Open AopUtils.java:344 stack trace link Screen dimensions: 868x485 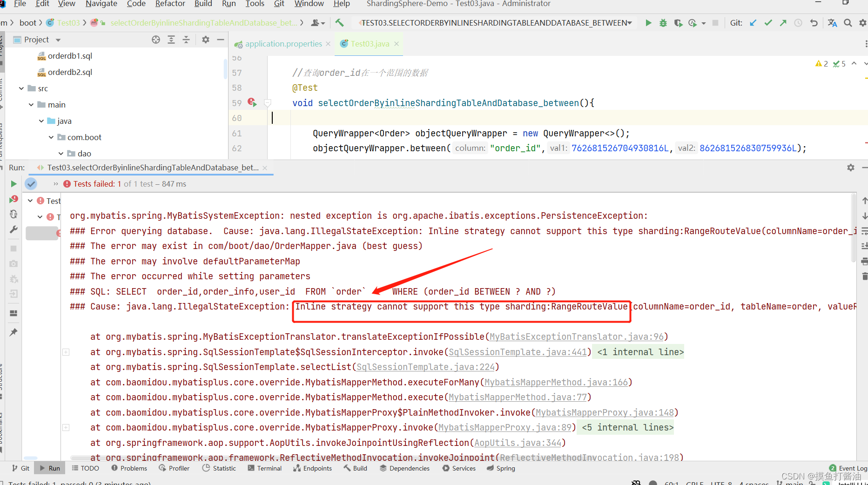point(518,443)
